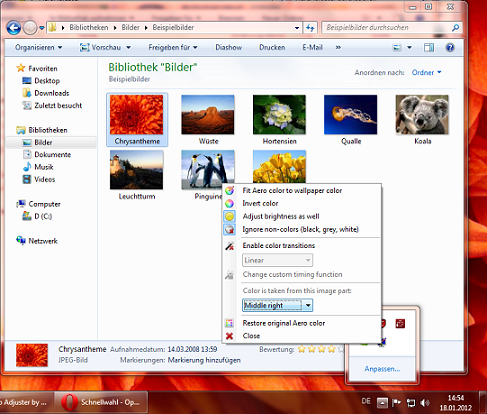This screenshot has height=414, width=487.
Task: Open the Freigeben für menu
Action: pyautogui.click(x=173, y=47)
